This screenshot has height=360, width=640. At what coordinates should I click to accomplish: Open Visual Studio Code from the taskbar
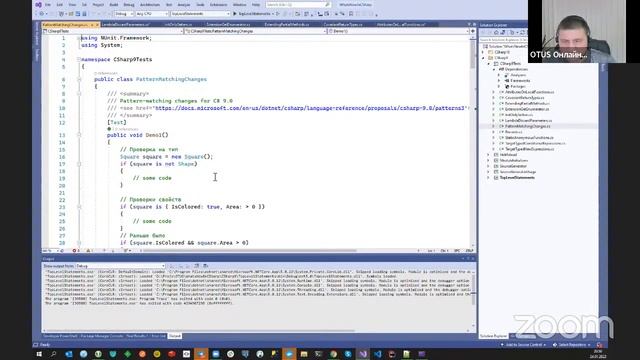(378, 354)
